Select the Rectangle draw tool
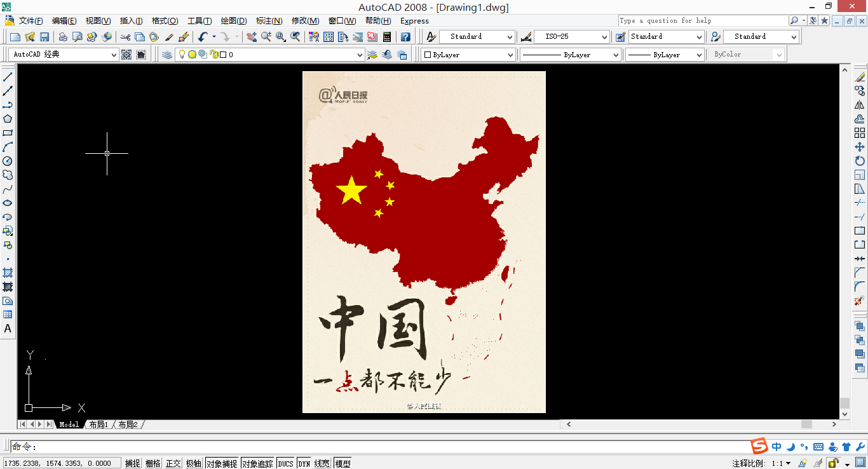The width and height of the screenshot is (868, 469). point(8,133)
